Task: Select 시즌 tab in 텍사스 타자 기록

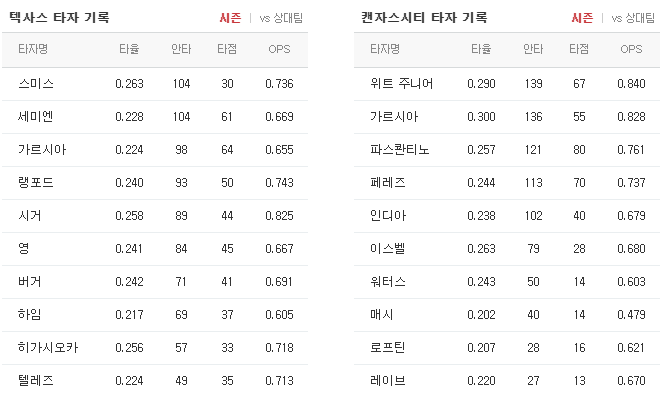Action: point(230,18)
